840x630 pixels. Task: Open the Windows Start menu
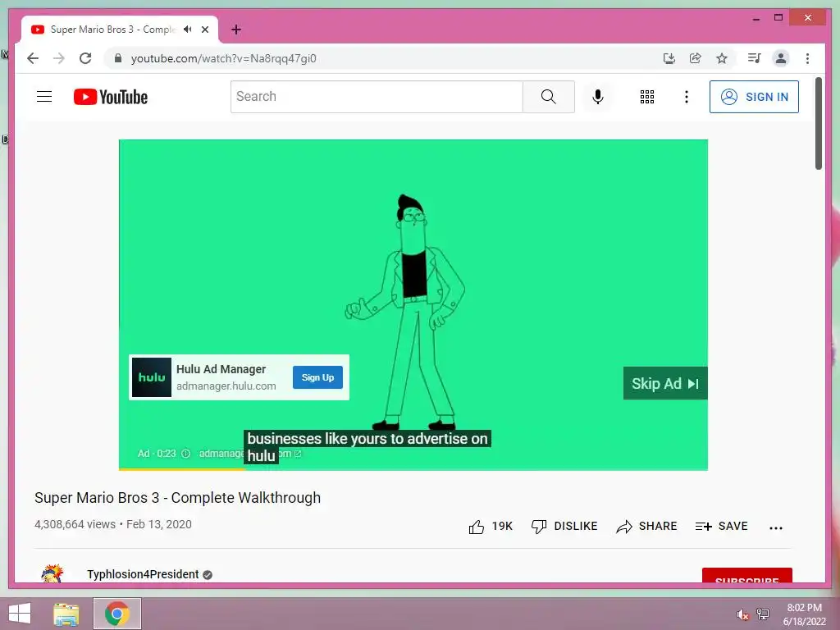click(20, 614)
